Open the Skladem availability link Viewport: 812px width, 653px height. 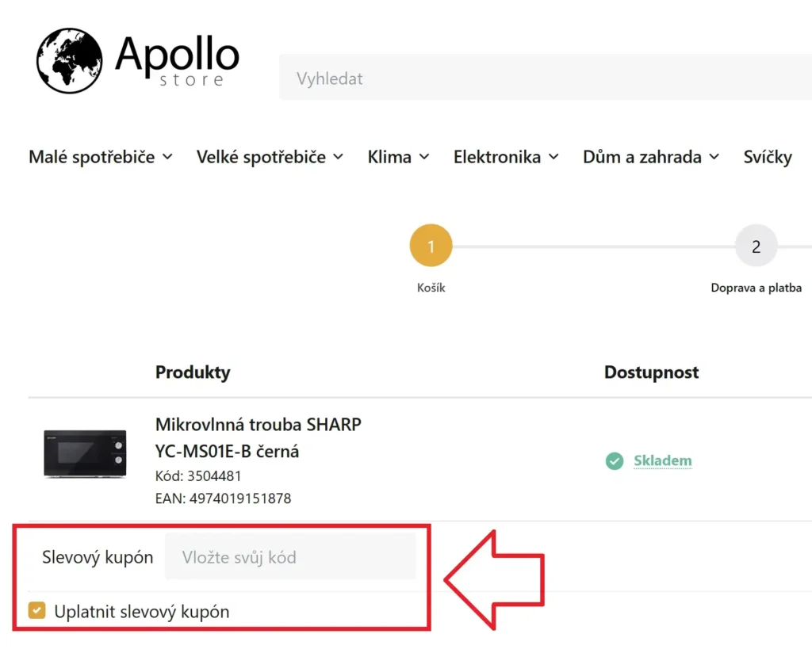click(663, 460)
